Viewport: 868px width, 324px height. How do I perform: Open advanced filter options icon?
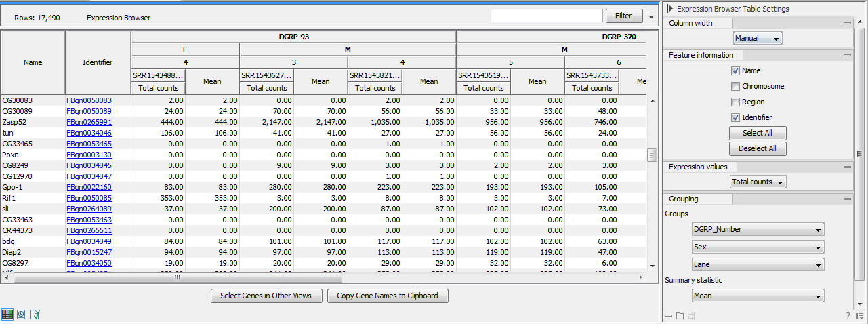tap(651, 16)
